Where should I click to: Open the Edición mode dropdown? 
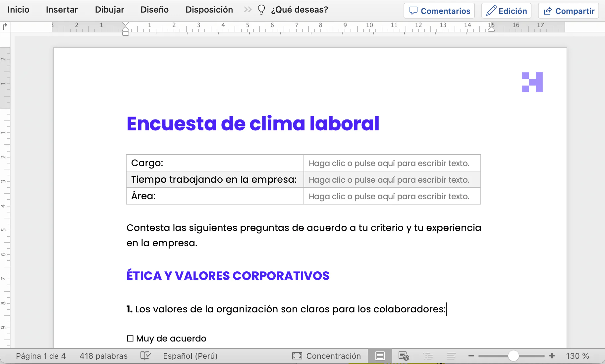[506, 10]
